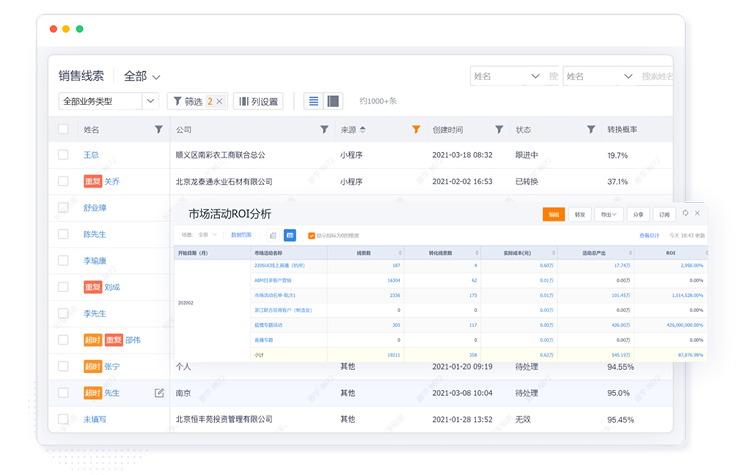Tick the checkbox for 张宁 row
This screenshot has height=475, width=744.
click(63, 366)
